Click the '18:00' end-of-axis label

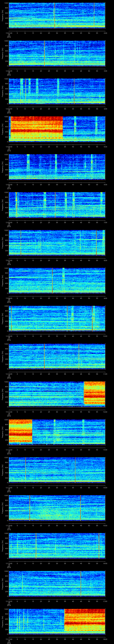coord(105,639)
